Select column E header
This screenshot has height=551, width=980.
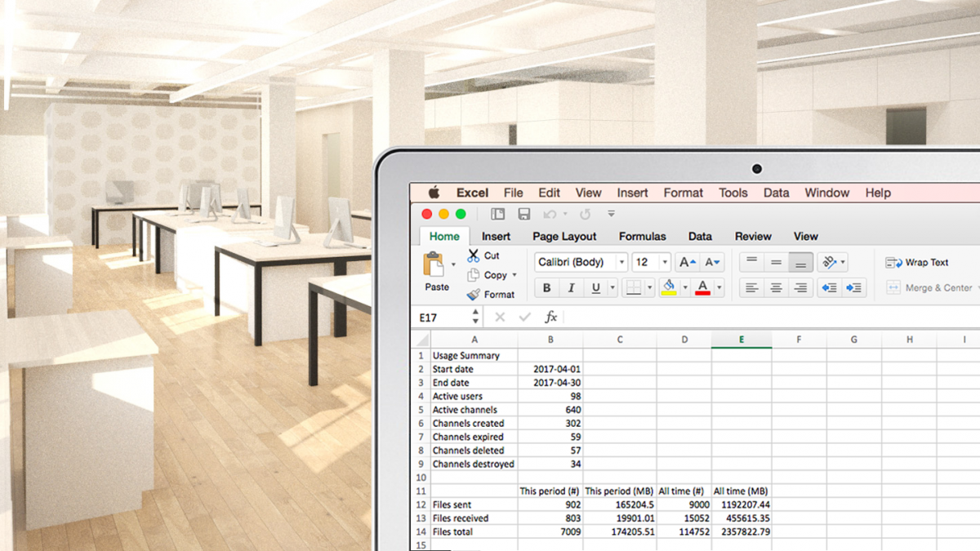click(742, 340)
